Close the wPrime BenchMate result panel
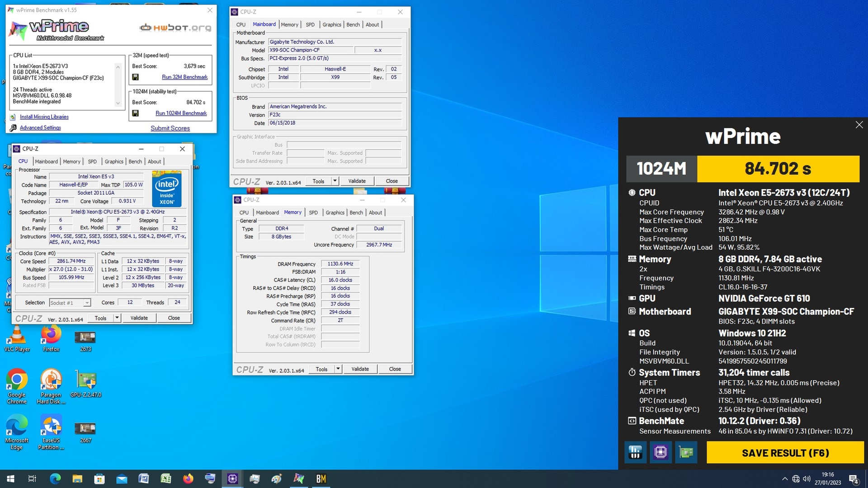This screenshot has height=488, width=868. (859, 125)
